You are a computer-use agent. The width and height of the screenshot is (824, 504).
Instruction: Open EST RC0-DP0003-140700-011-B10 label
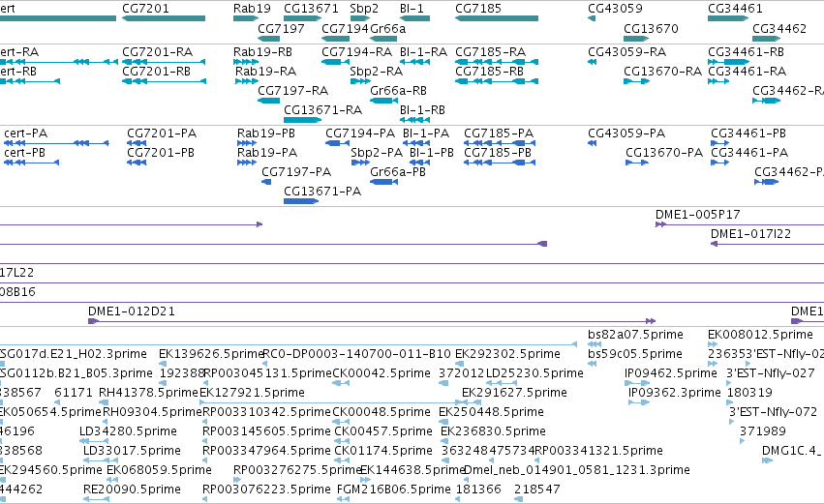tap(356, 354)
